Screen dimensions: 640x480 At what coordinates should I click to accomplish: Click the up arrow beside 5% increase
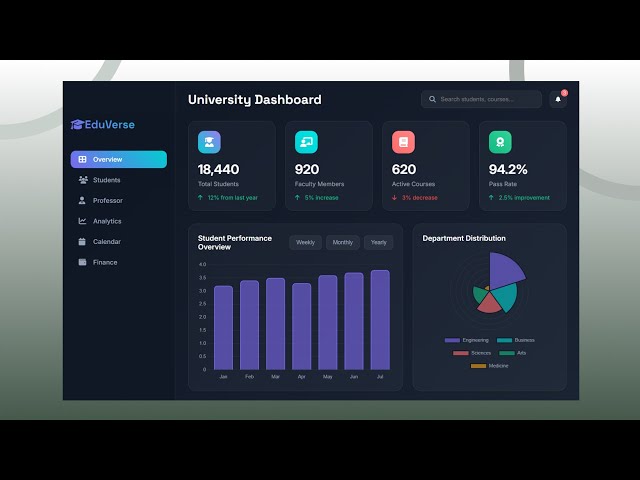point(298,198)
